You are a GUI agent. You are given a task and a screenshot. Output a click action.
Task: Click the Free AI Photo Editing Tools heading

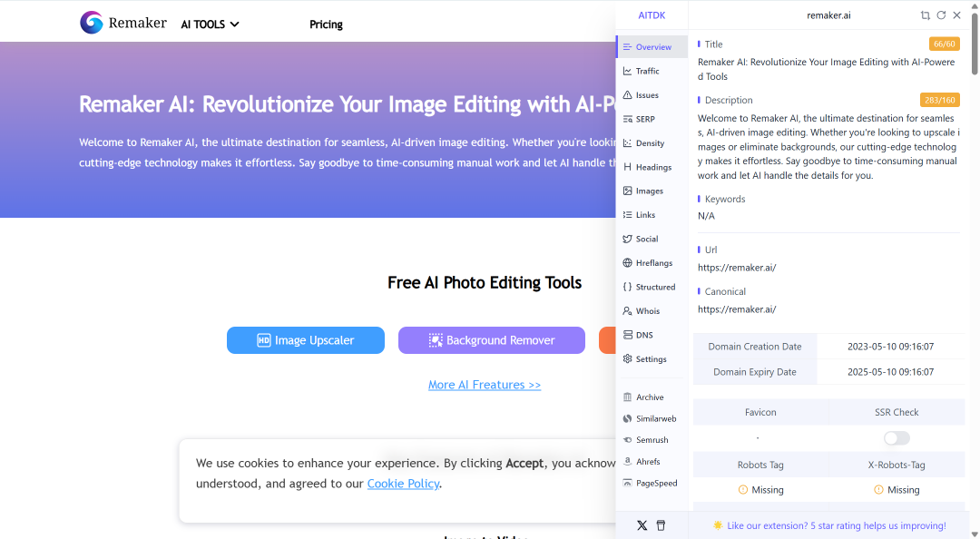tap(485, 282)
